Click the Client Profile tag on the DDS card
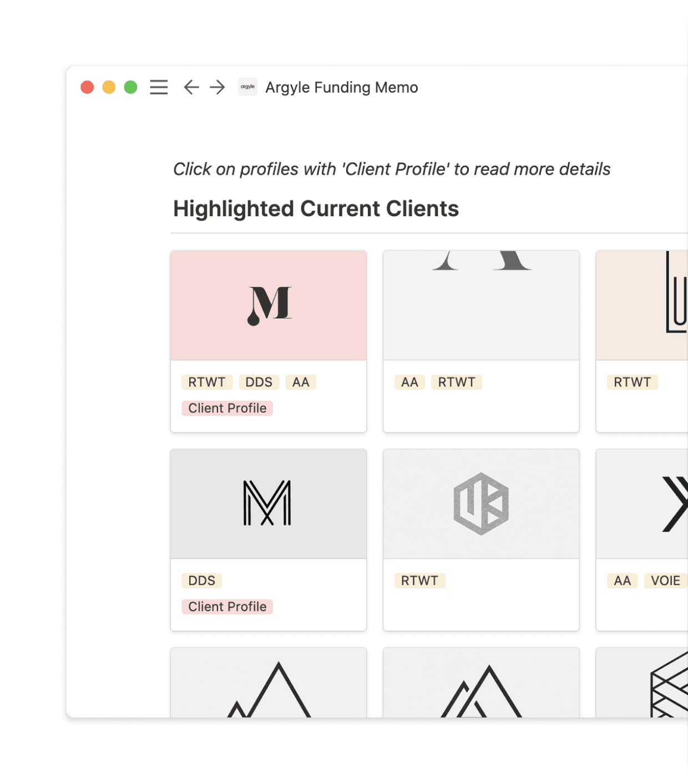 click(x=227, y=607)
